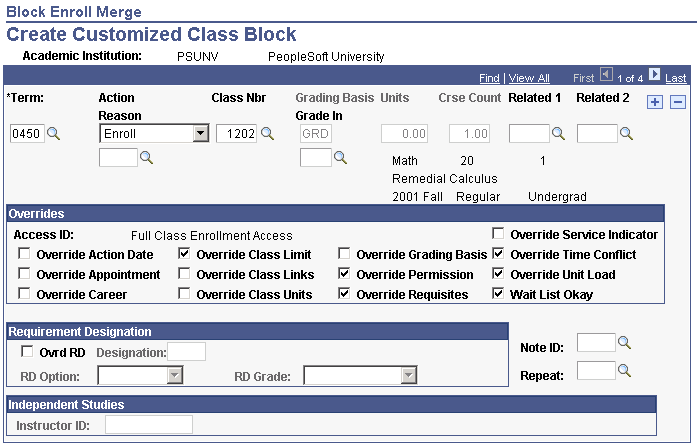Click the Grading Basis field showing GRD
The image size is (697, 447).
(x=316, y=133)
